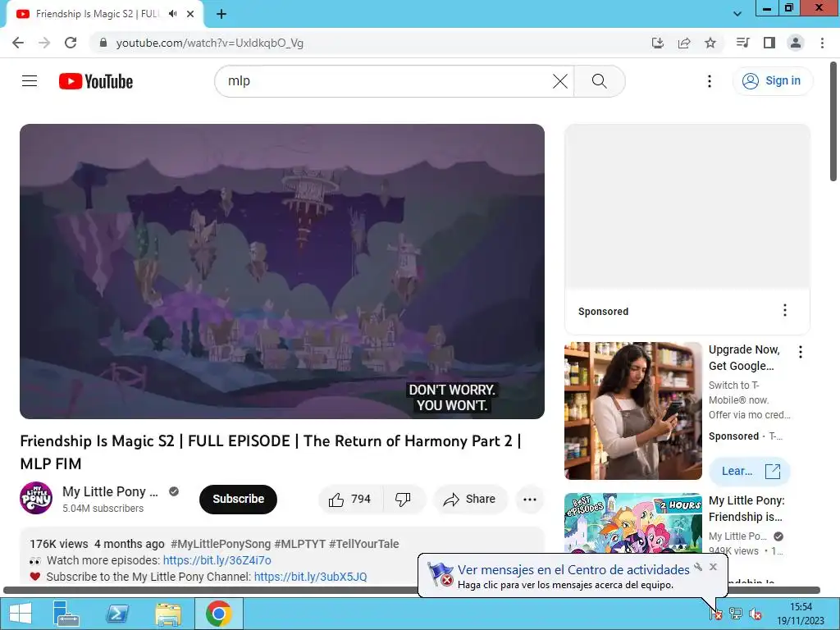840x630 pixels.
Task: Open File Explorer from taskbar
Action: 168,614
